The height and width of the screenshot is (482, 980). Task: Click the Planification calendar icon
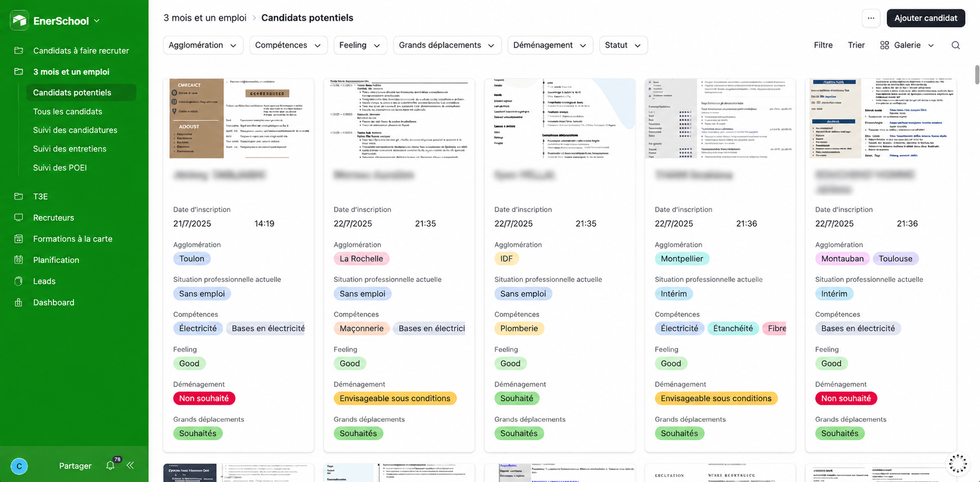pyautogui.click(x=19, y=260)
